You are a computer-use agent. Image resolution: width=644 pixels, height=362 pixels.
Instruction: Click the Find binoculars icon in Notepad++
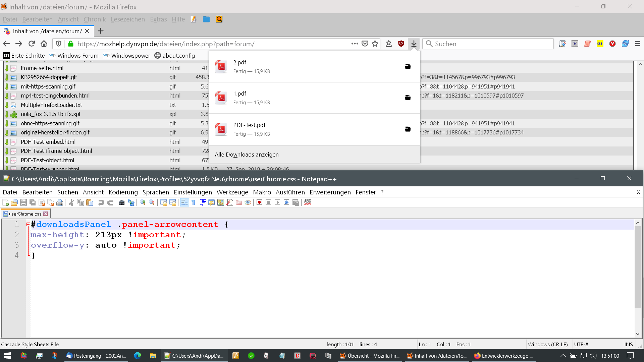pyautogui.click(x=122, y=202)
